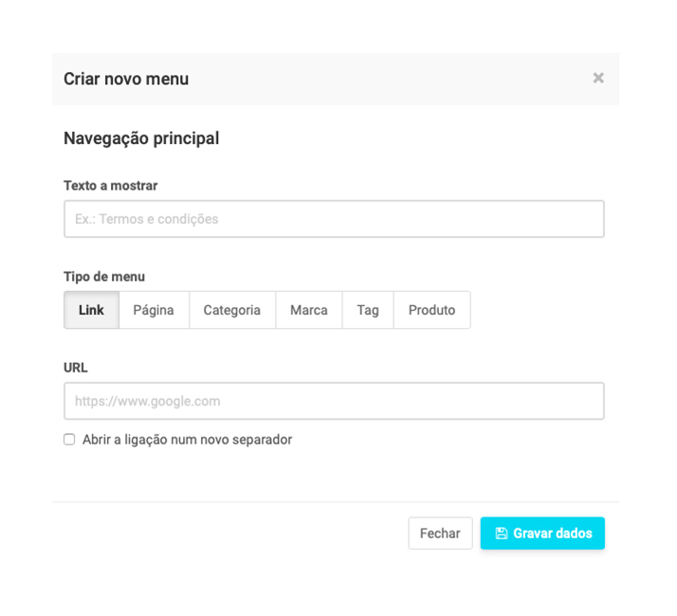Click the 'Criar novo menu' dialog title
The width and height of the screenshot is (677, 616).
point(126,79)
